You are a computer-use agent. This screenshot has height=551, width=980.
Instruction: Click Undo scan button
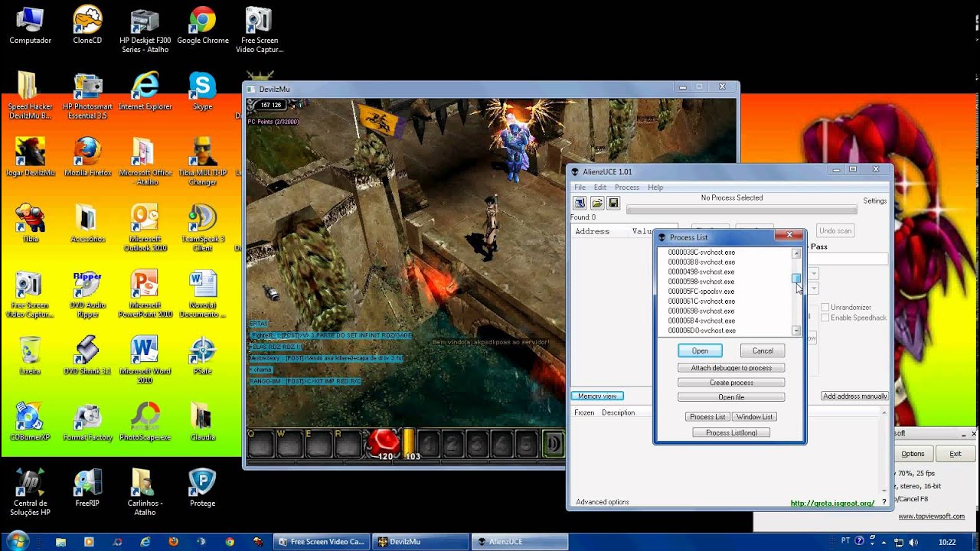[835, 230]
